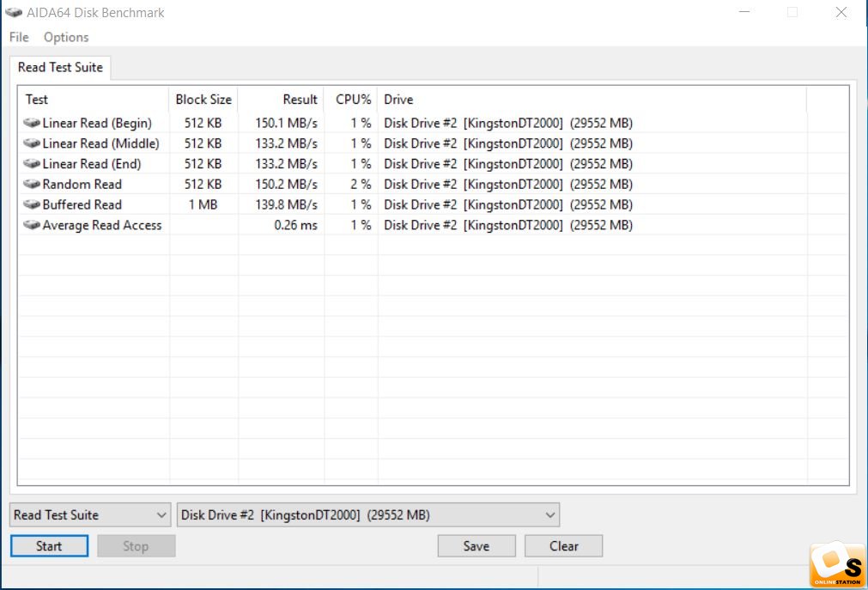Select the Average Read Access test name
The width and height of the screenshot is (868, 590).
tap(102, 225)
